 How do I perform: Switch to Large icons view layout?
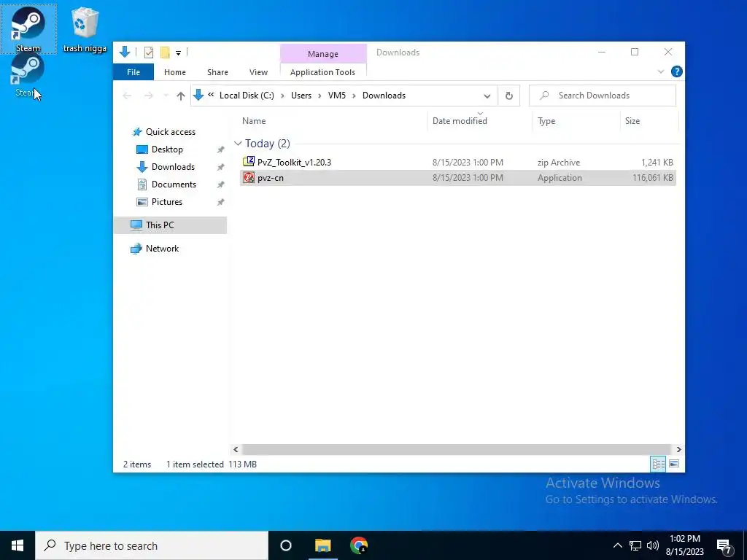point(673,464)
